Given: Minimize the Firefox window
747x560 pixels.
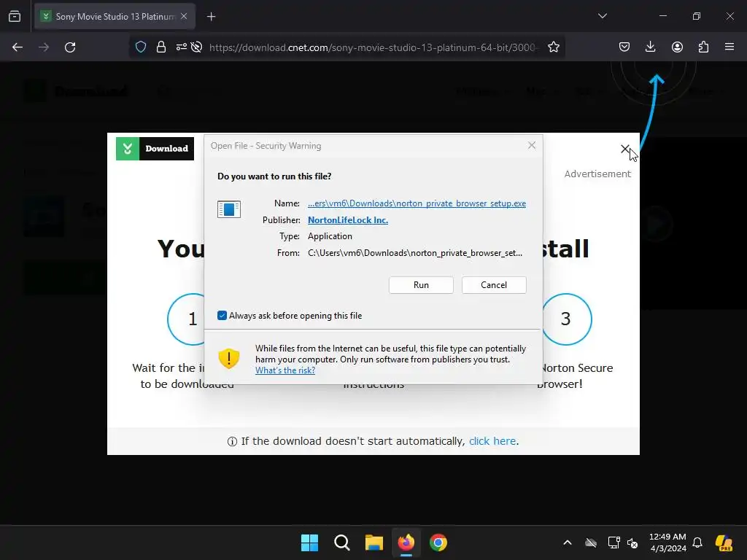Looking at the screenshot, I should pos(662,16).
